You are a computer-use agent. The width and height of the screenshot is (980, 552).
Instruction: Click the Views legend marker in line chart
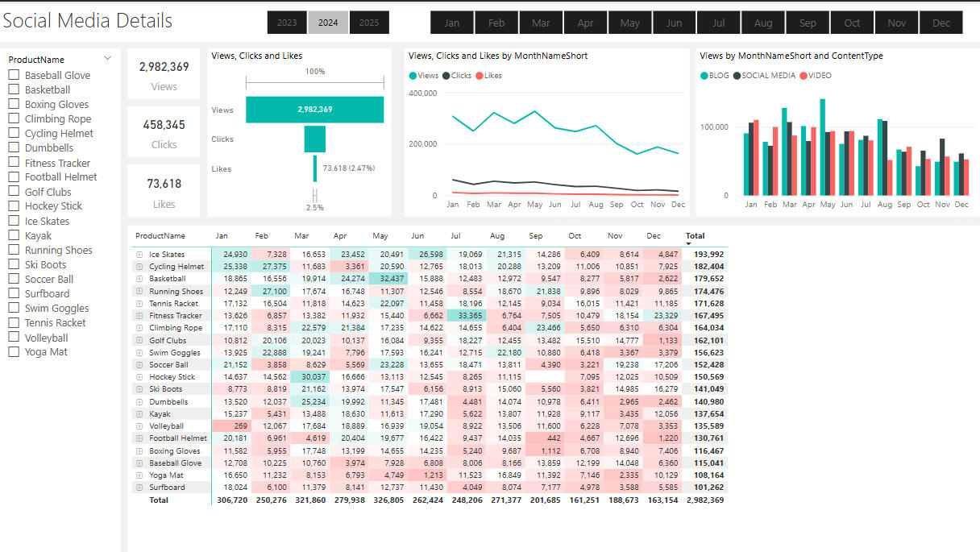[413, 76]
